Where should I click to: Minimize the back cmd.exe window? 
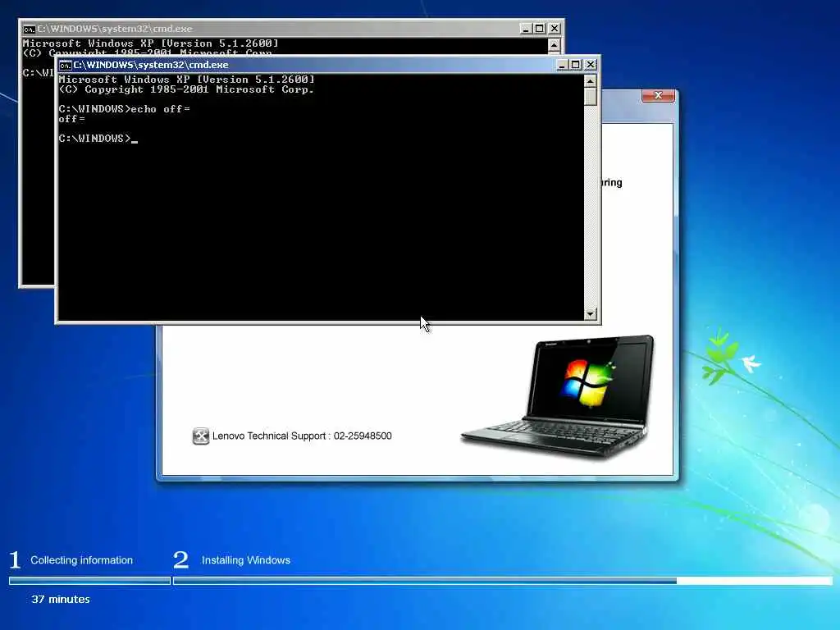(x=526, y=29)
